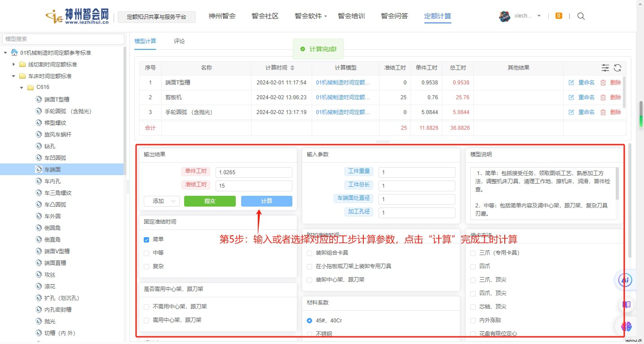Image resolution: width=644 pixels, height=344 pixels.
Task: Go to 智会问答 navigation item
Action: [394, 16]
